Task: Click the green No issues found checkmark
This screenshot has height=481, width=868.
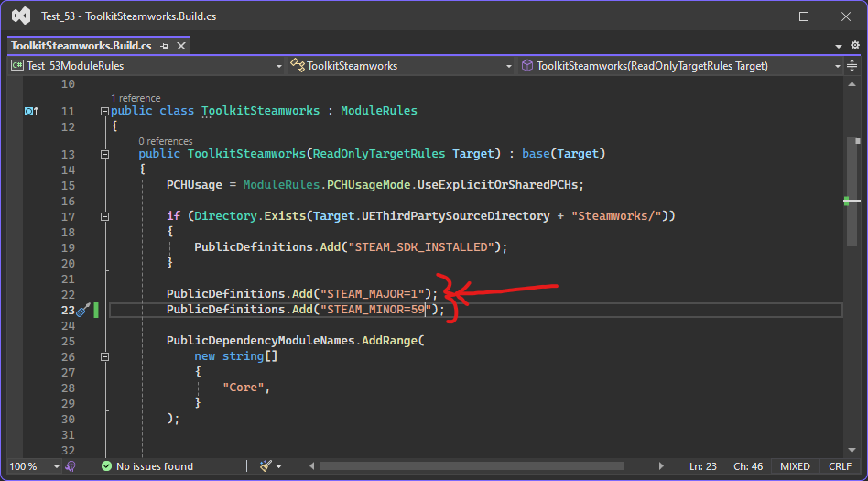Action: tap(107, 466)
